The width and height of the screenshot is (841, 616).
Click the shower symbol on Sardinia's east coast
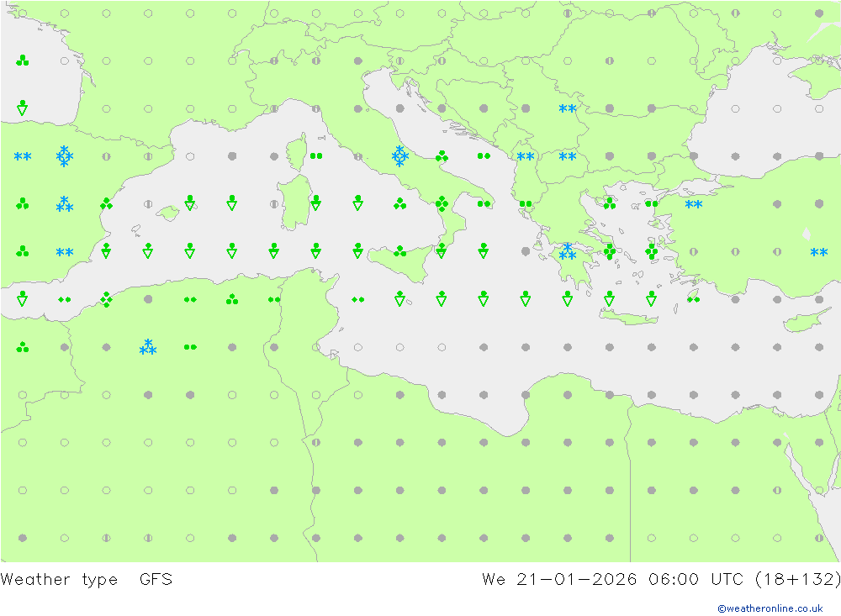tap(316, 203)
